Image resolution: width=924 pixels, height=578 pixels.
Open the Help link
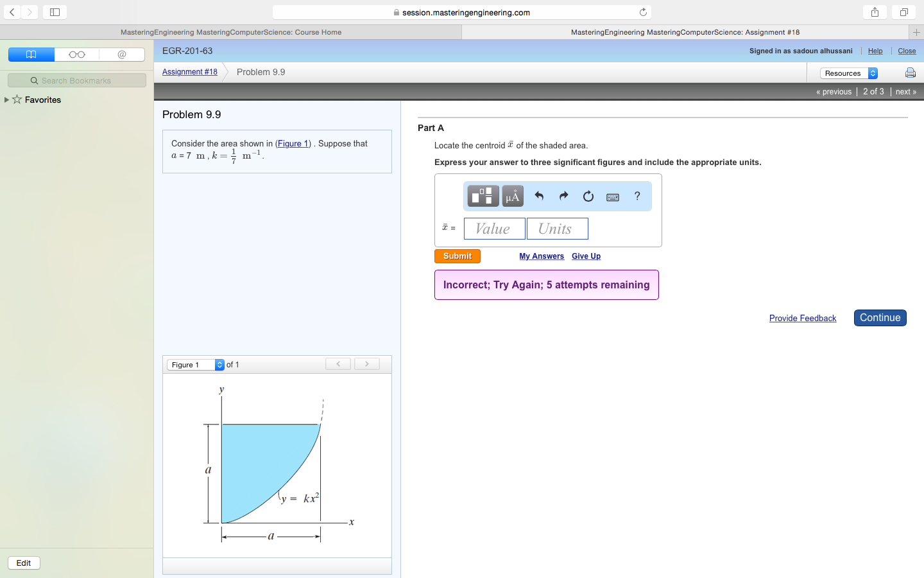(x=875, y=51)
